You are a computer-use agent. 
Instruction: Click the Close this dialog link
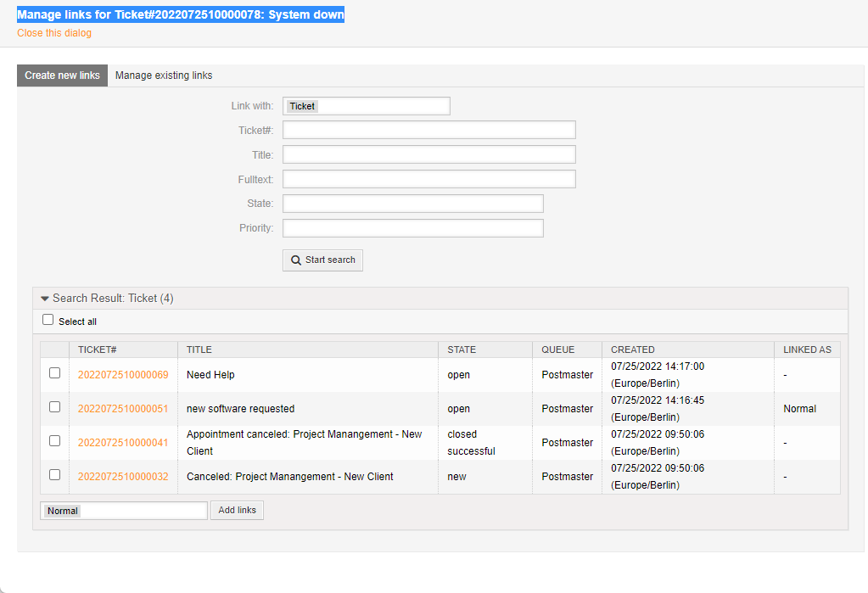(54, 33)
